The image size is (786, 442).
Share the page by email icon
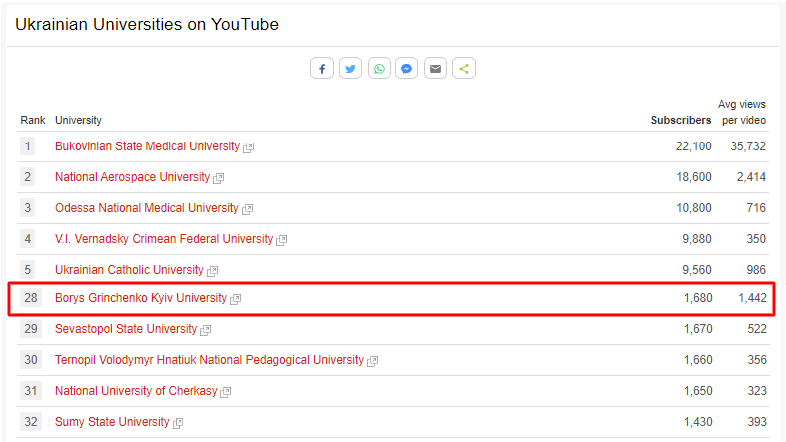(x=435, y=69)
